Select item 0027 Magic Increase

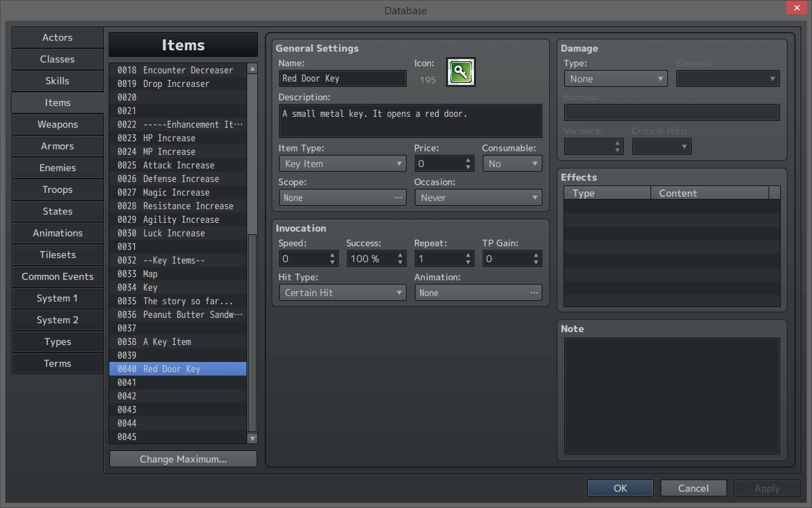178,192
